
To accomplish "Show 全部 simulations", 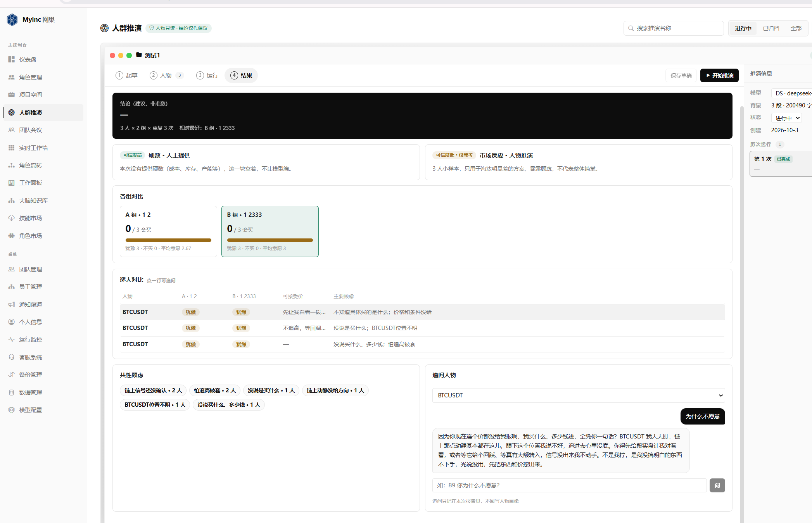I will tap(796, 28).
